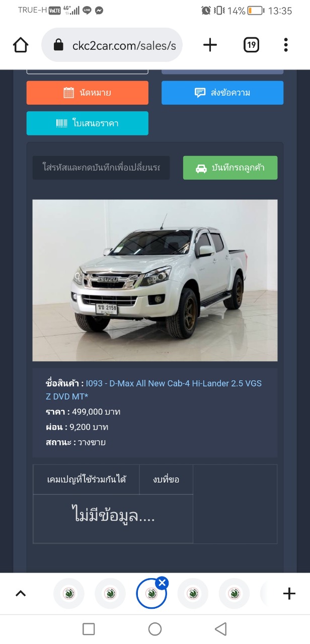Expand the bottom tab strip with up chevron

click(x=20, y=594)
